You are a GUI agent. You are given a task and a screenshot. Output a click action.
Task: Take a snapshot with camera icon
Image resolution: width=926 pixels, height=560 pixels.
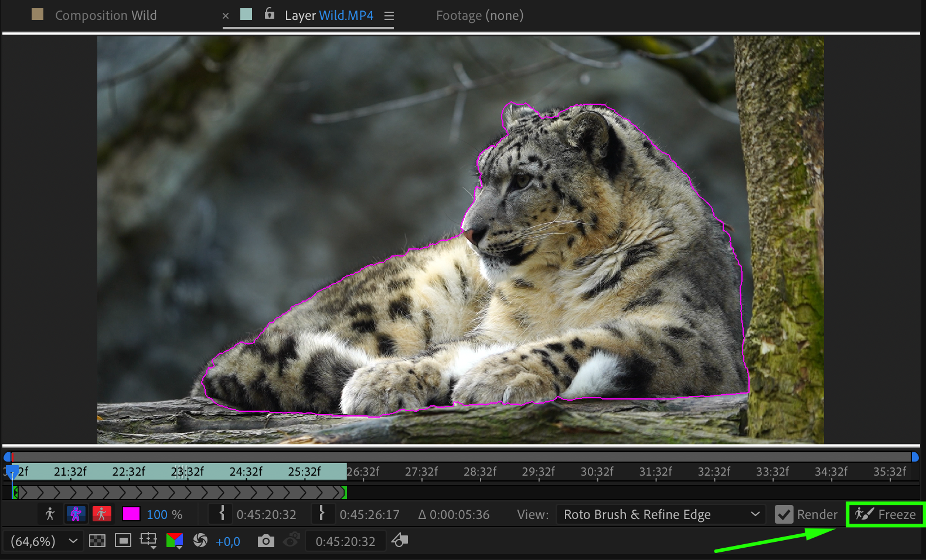pos(265,541)
